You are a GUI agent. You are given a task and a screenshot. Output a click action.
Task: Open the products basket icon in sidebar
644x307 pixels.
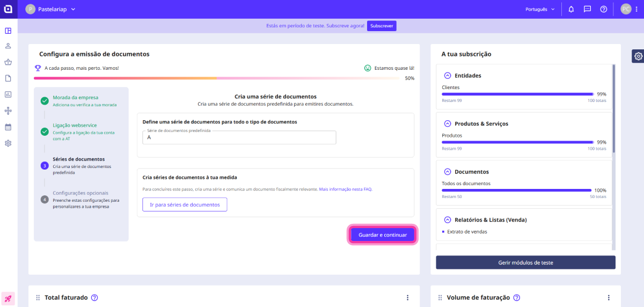(x=8, y=62)
